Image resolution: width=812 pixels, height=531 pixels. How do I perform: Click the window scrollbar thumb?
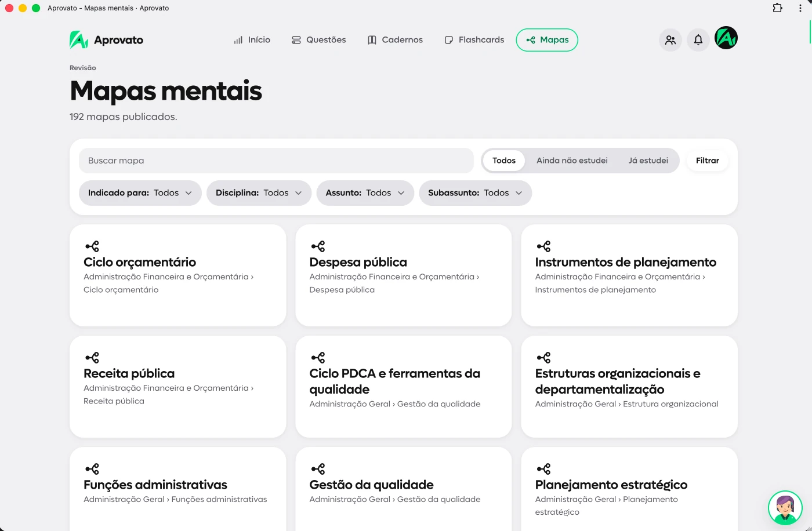(810, 32)
